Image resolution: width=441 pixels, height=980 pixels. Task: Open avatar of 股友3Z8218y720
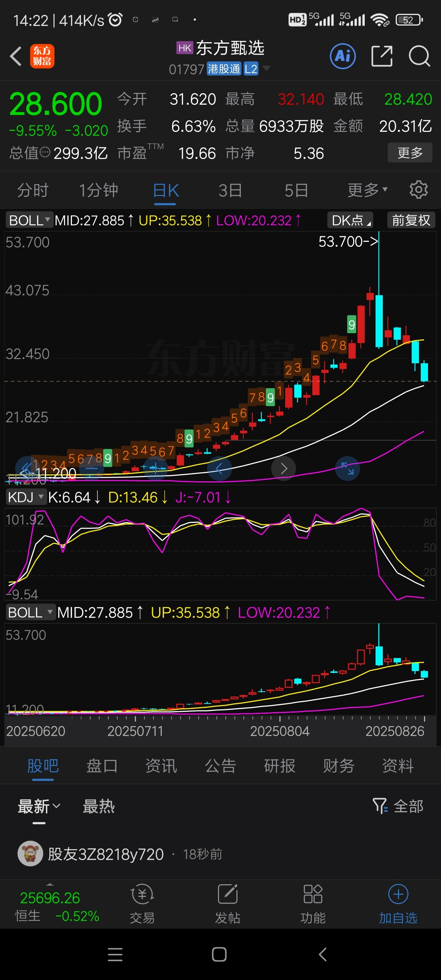[30, 854]
